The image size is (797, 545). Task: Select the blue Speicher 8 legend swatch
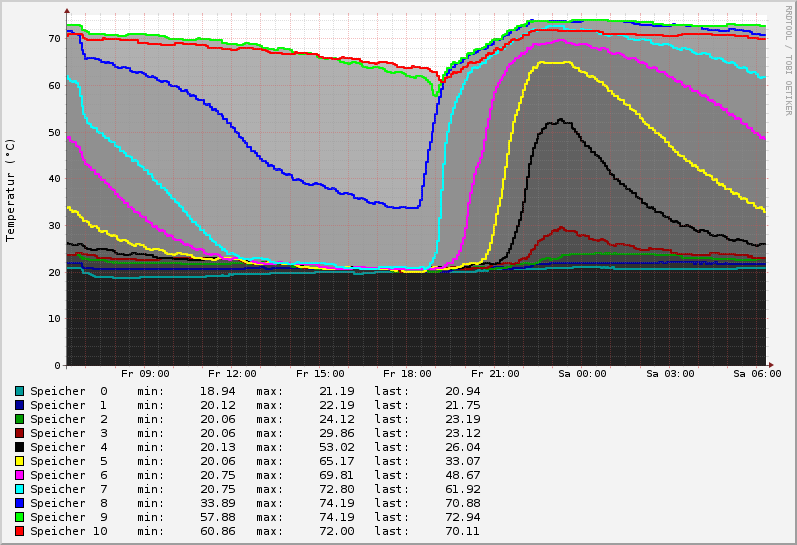coord(19,503)
